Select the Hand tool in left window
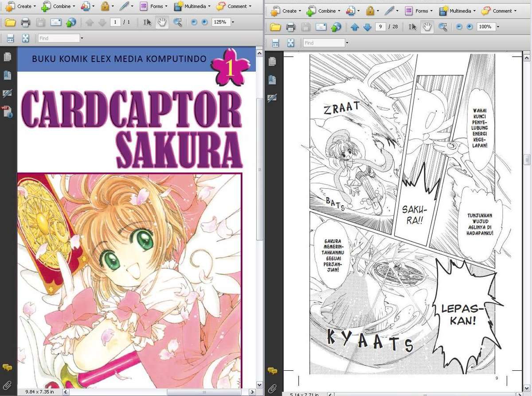532x396 pixels. [x=162, y=22]
